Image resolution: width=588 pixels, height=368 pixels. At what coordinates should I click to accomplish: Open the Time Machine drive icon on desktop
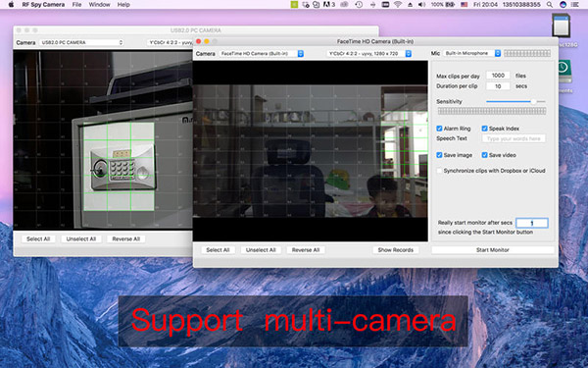tap(564, 71)
